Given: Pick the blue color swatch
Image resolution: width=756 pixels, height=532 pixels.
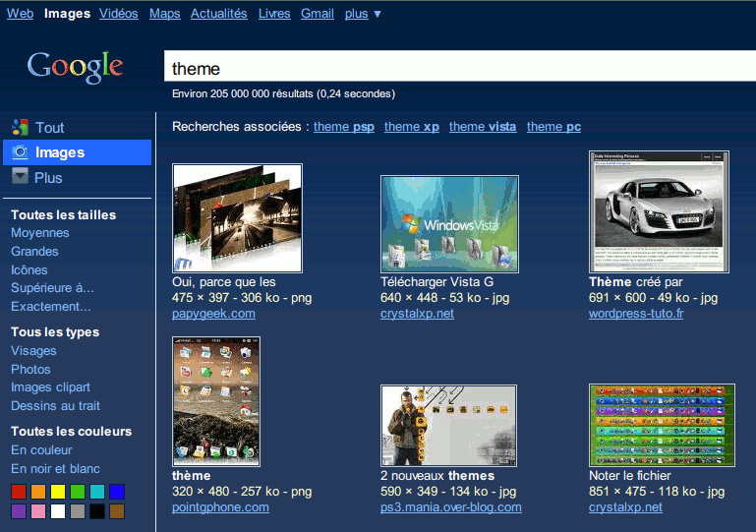Looking at the screenshot, I should pyautogui.click(x=117, y=492).
